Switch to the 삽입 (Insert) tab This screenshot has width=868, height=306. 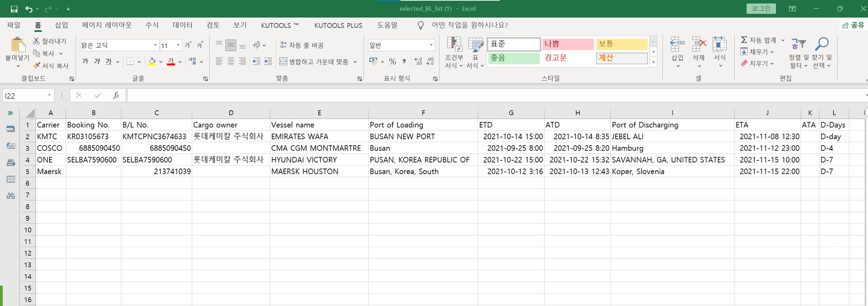pyautogui.click(x=61, y=25)
